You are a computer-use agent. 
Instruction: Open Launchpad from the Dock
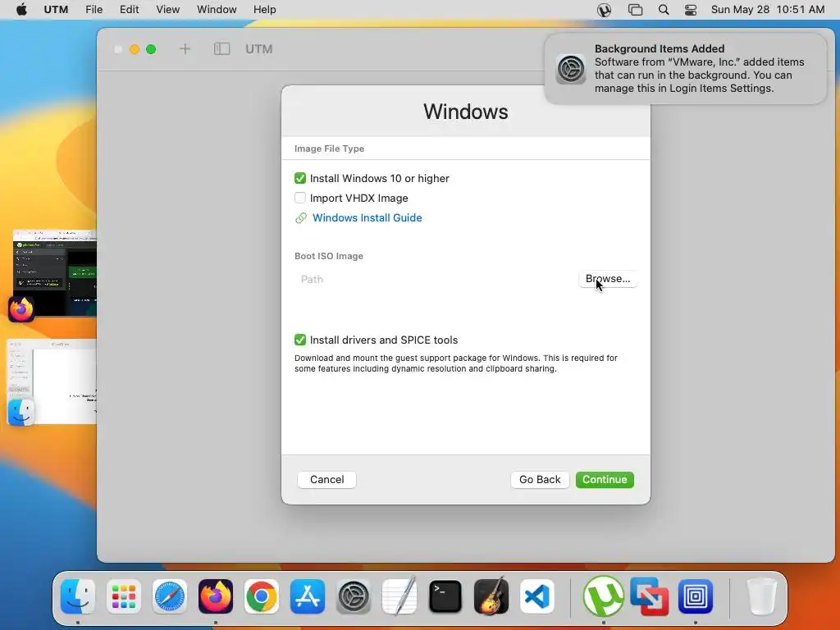pyautogui.click(x=124, y=596)
